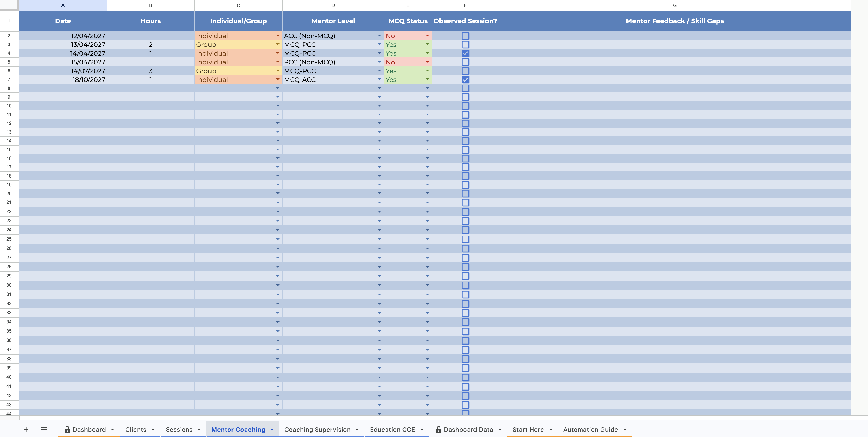The width and height of the screenshot is (868, 437).
Task: Open the Group dropdown in the 14/07/2027 row
Action: [277, 71]
